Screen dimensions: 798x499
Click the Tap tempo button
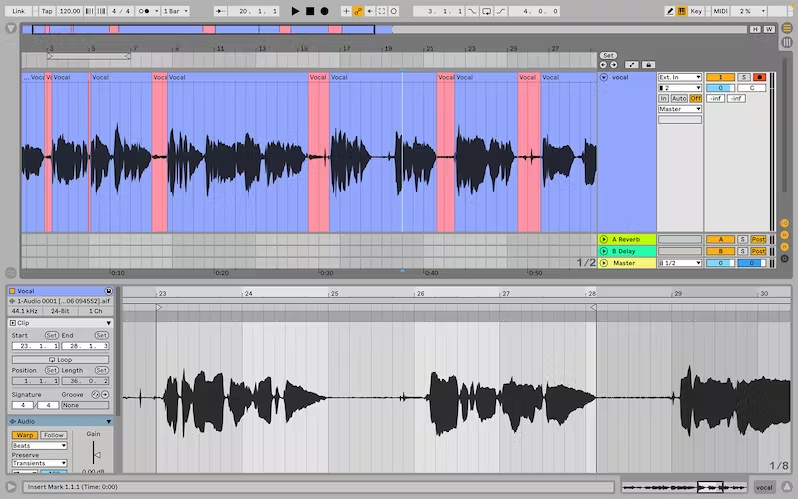[47, 11]
